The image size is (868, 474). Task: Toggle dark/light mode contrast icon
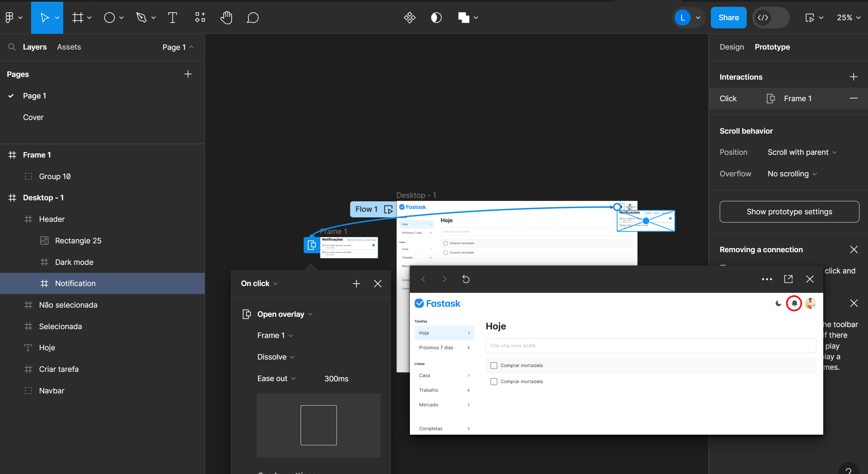[436, 17]
